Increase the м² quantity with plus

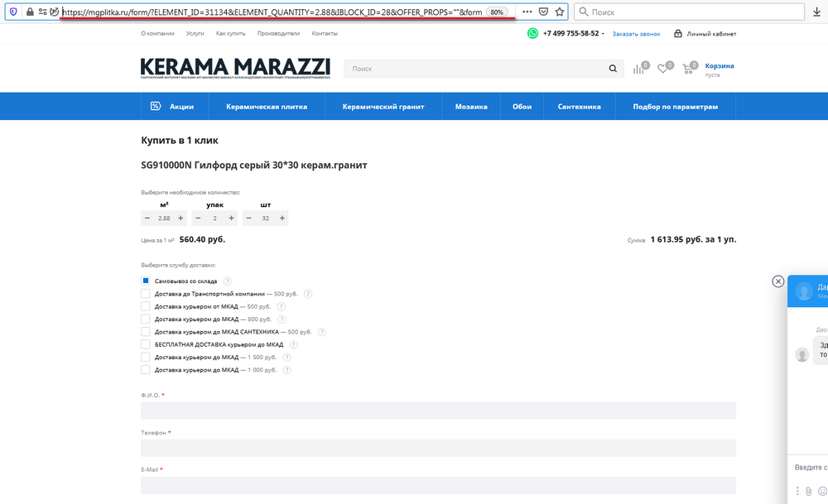coord(181,218)
